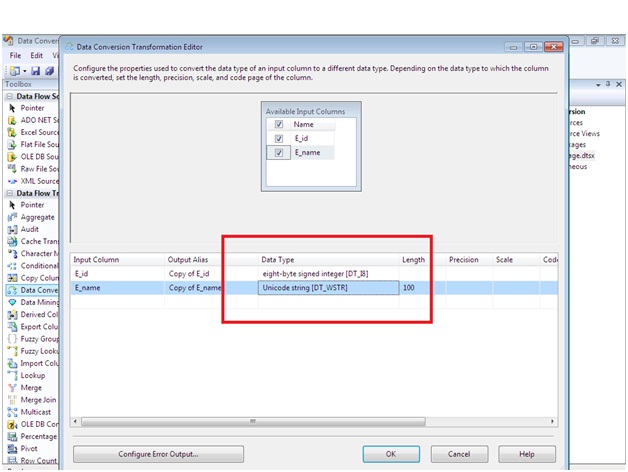
Task: Choose the Lookup transformation icon
Action: coord(11,375)
